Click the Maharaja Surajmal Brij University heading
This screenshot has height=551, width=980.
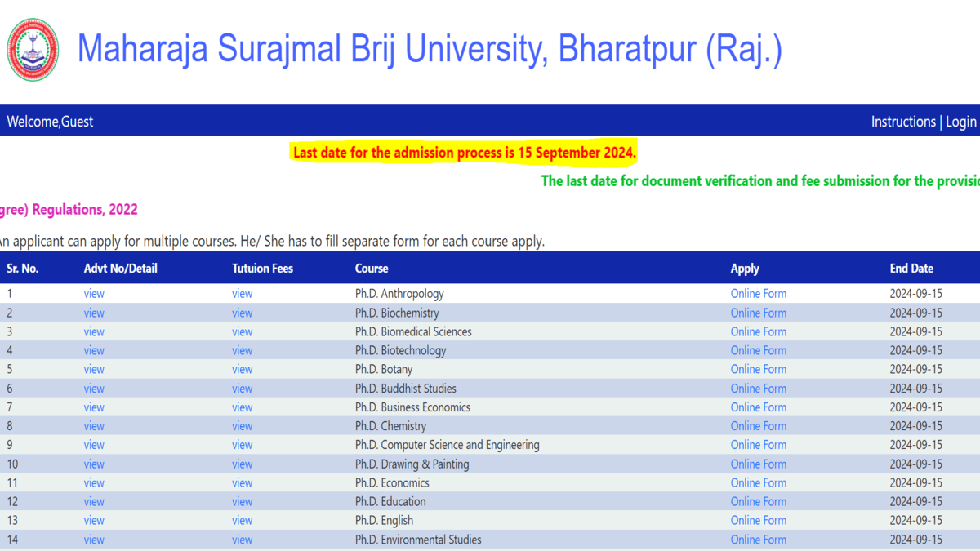[x=430, y=49]
